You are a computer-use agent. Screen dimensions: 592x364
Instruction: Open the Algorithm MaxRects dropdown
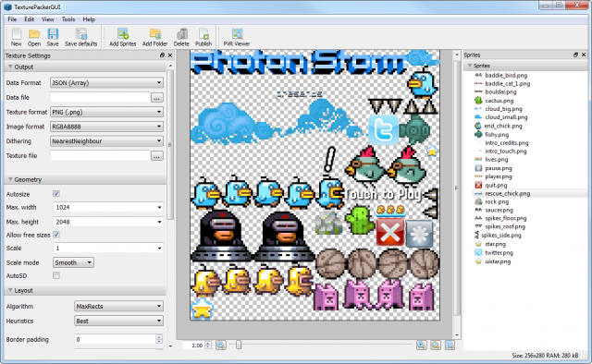(118, 306)
